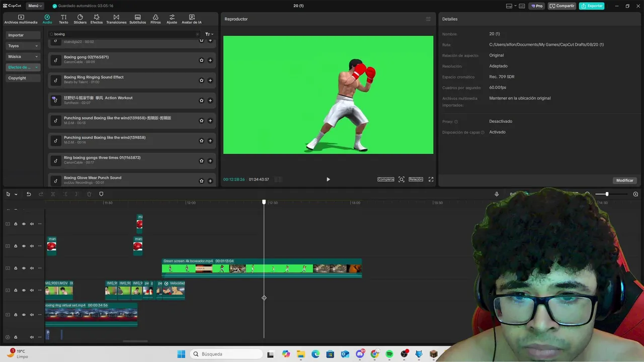Open the Ajuste panel icon
This screenshot has width=644, height=362.
[172, 19]
